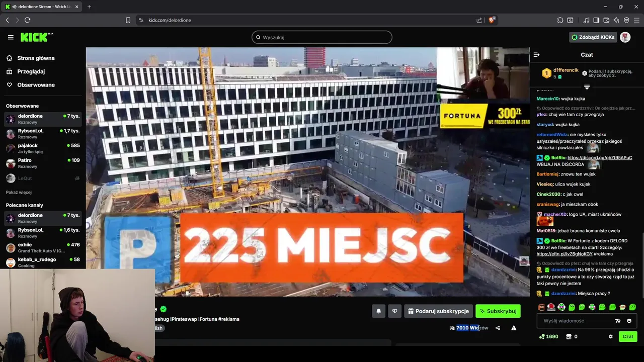Open Brave VPN shield icon in toolbar
This screenshot has width=644, height=362.
tap(626, 20)
